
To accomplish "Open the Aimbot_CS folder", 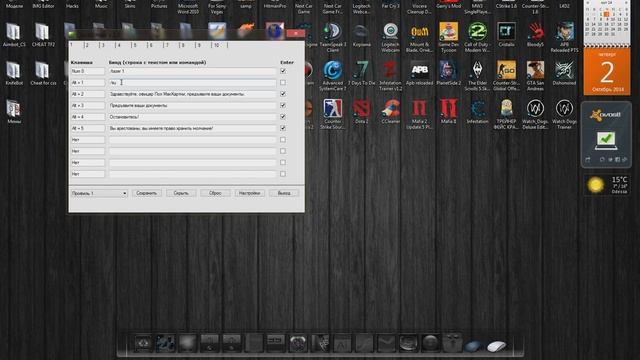I will pos(14,35).
